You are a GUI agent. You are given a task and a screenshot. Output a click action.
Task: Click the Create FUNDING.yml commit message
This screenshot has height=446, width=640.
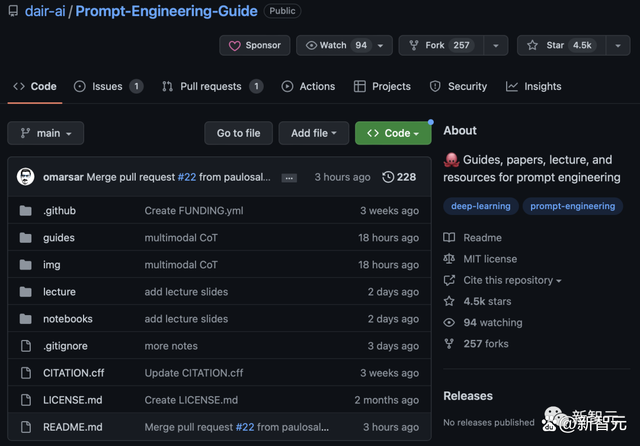coord(194,211)
